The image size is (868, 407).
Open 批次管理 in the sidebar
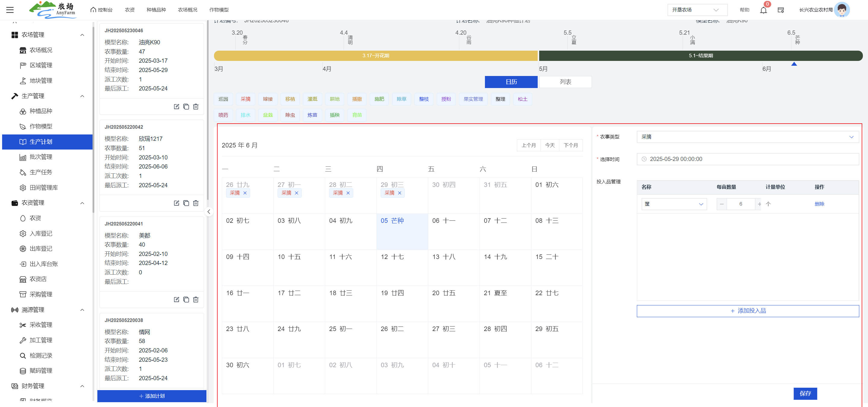41,157
